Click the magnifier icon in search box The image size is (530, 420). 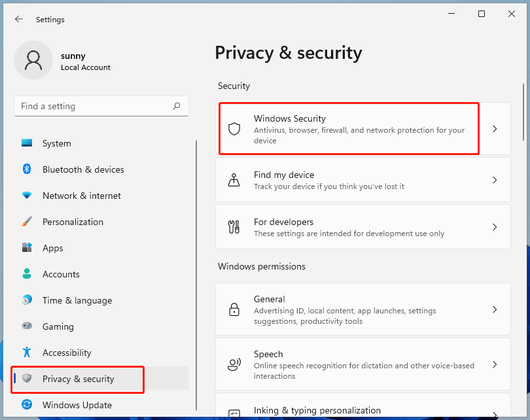[177, 106]
